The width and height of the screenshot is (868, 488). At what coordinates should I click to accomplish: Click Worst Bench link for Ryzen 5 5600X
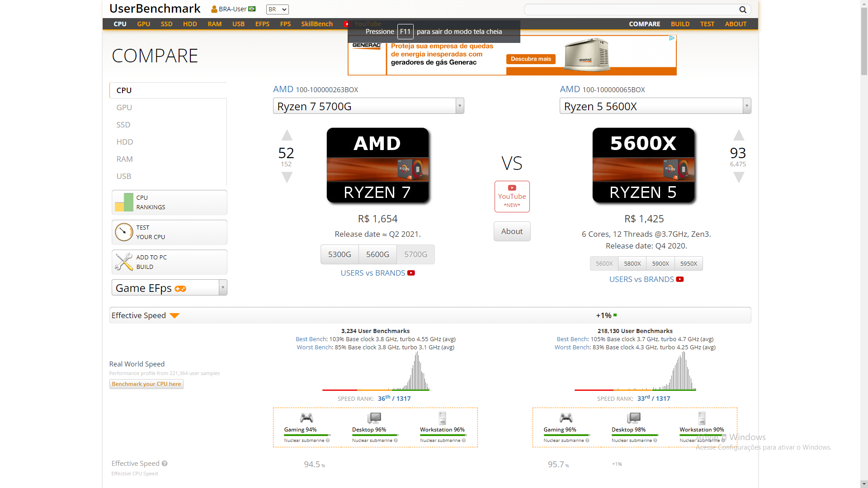click(572, 347)
